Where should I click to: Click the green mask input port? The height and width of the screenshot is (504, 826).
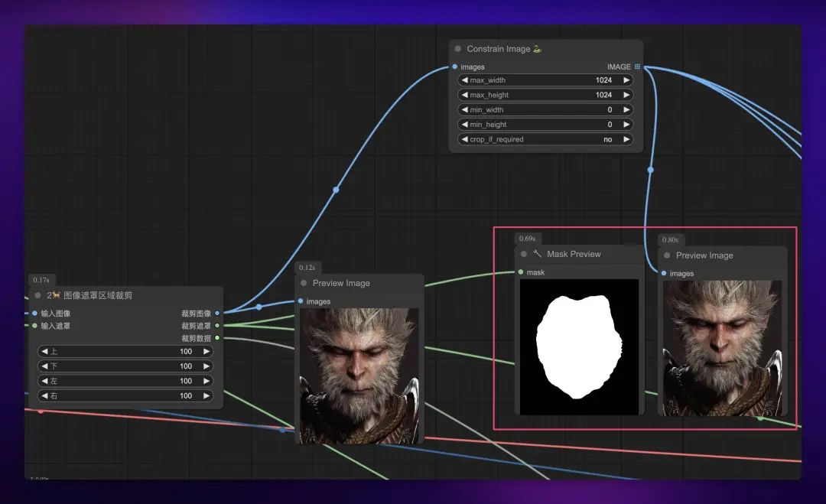(x=521, y=272)
